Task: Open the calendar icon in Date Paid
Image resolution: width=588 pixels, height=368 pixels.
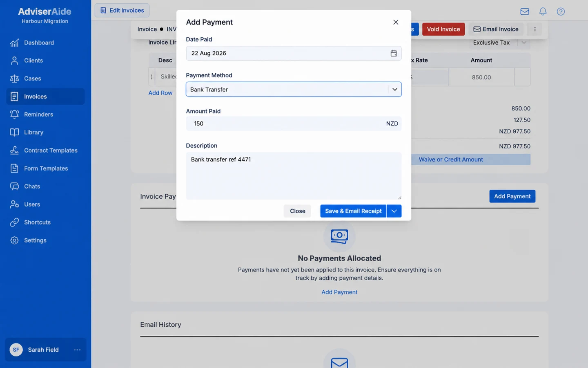Action: click(x=394, y=53)
